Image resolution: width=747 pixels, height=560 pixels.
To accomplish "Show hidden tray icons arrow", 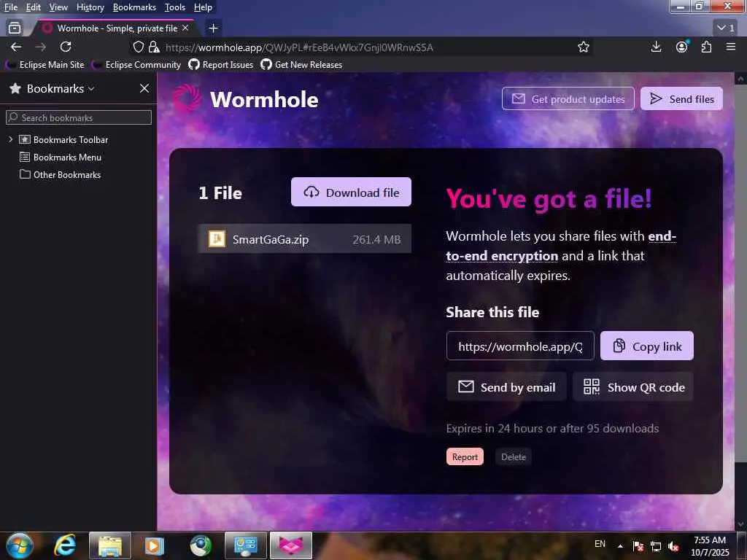I will tap(620, 546).
